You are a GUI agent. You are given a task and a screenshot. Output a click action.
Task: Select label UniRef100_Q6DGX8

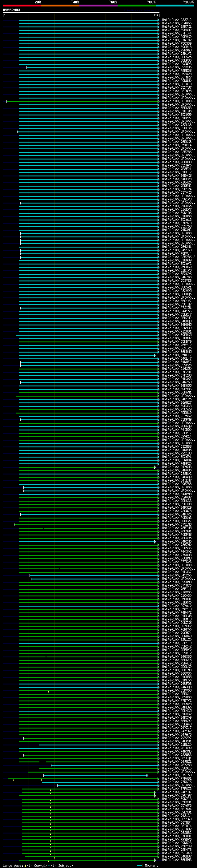(177, 142)
